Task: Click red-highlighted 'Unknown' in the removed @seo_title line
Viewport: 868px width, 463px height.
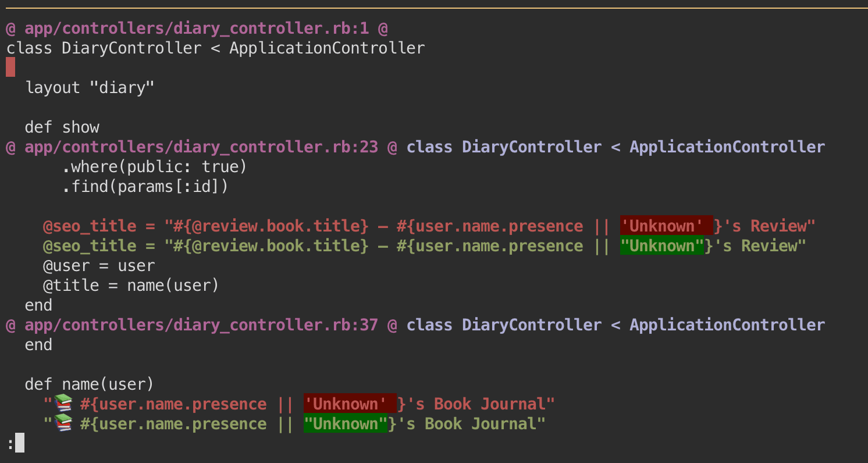Action: click(x=666, y=226)
